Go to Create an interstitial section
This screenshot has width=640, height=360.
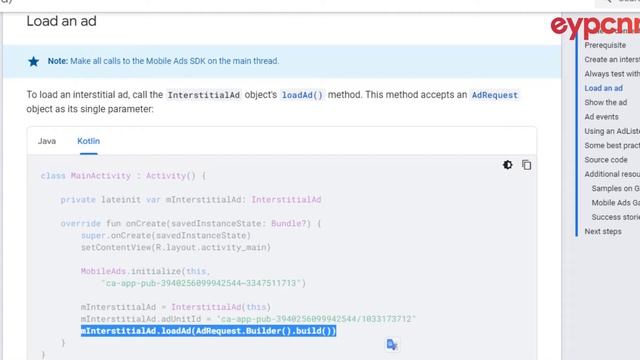[612, 60]
